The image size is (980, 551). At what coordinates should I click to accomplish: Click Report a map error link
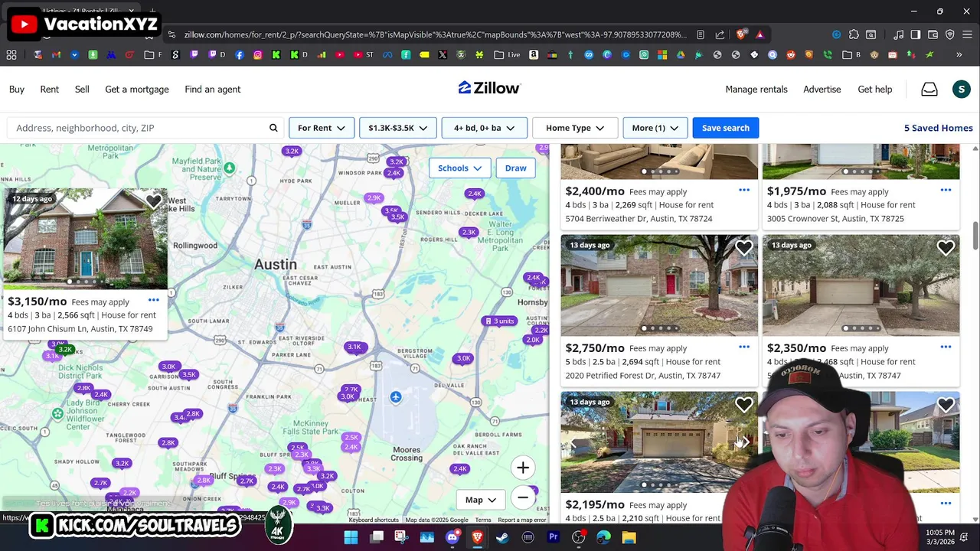click(522, 520)
